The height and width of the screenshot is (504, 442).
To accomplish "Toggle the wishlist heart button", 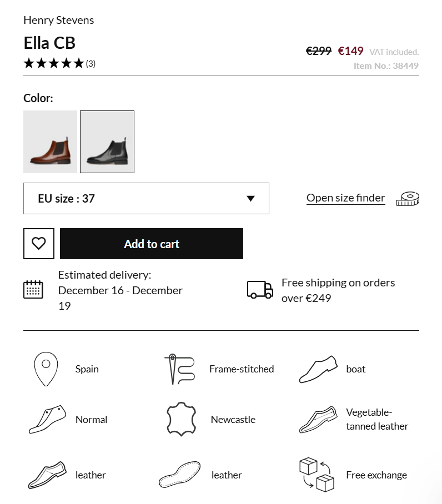I will (x=38, y=244).
